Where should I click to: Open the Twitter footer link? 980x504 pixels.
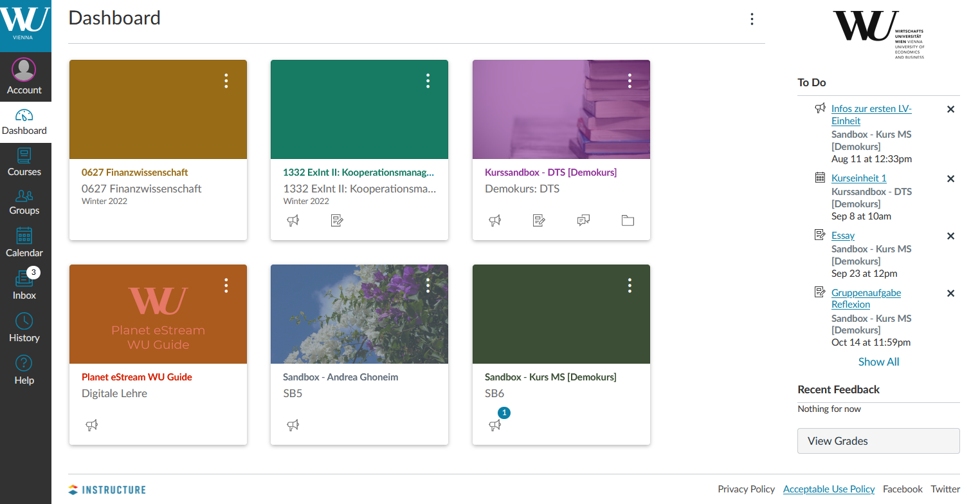pyautogui.click(x=945, y=489)
